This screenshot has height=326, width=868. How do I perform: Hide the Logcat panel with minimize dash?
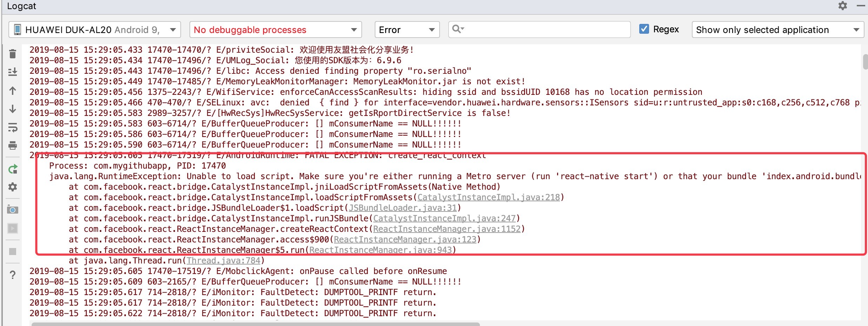click(861, 6)
